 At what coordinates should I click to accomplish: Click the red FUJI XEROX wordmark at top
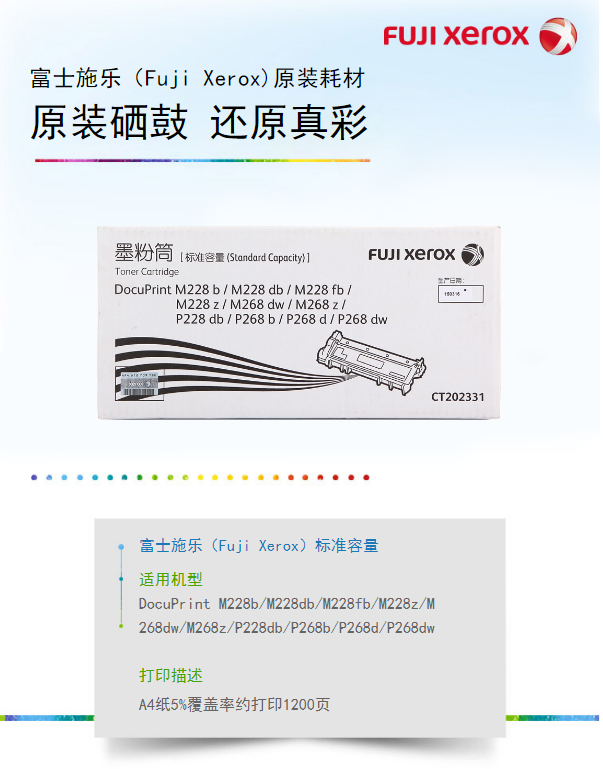tap(456, 36)
